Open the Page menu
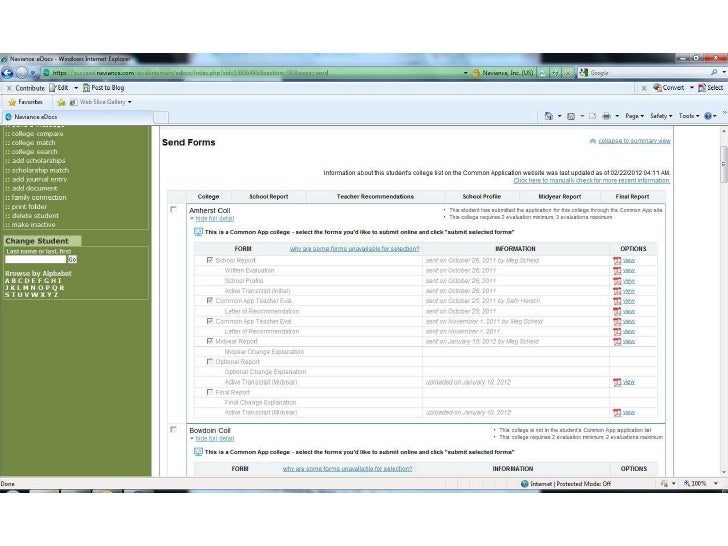Viewport: 728px width, 546px height. (x=634, y=116)
